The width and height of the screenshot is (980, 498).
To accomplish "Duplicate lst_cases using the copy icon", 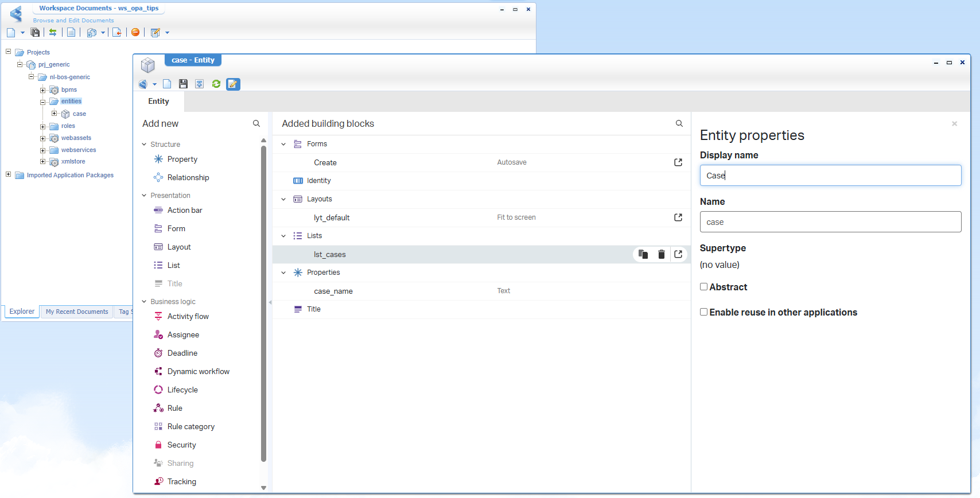I will [x=643, y=254].
